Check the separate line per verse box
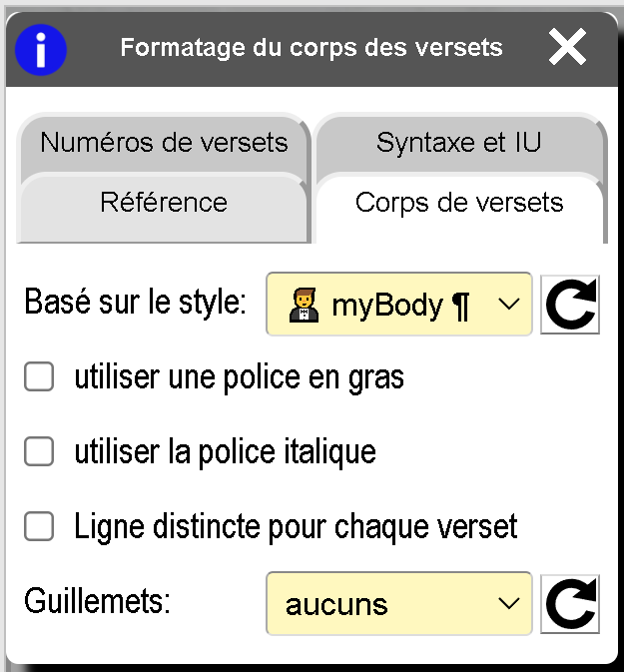The image size is (624, 672). point(39,526)
